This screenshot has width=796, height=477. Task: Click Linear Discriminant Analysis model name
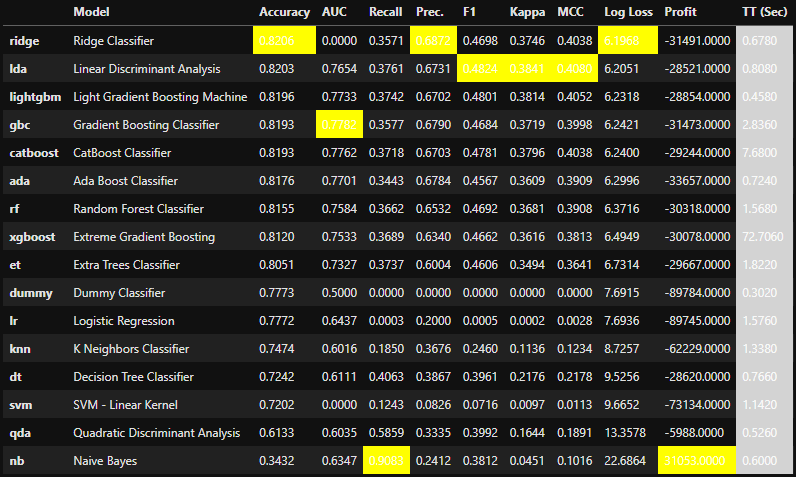tap(147, 69)
